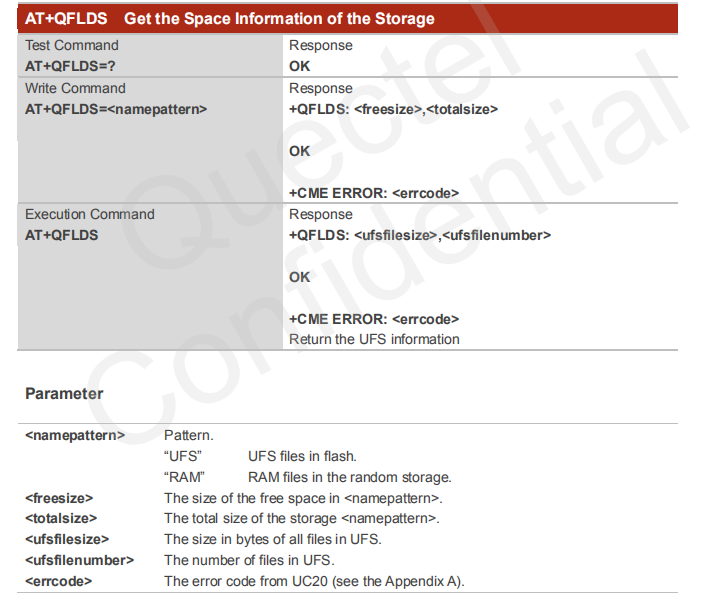Click the <ufsfilesize> parameter name
This screenshot has height=608, width=724.
66,539
